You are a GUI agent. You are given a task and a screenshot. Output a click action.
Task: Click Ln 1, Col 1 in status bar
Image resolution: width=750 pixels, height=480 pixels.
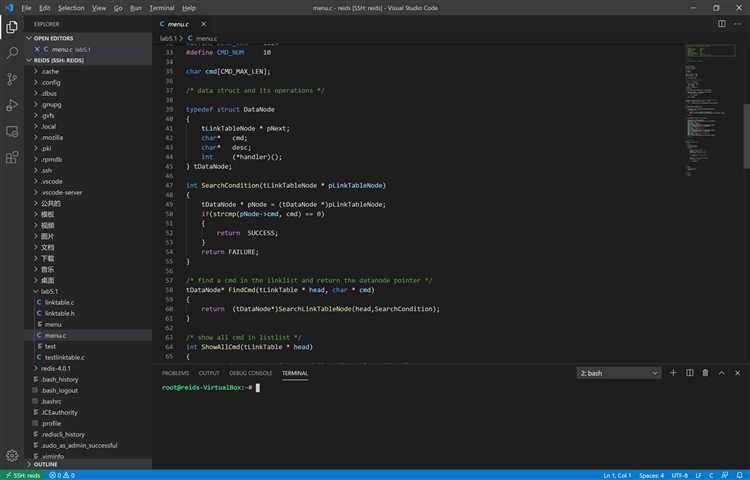pos(617,475)
